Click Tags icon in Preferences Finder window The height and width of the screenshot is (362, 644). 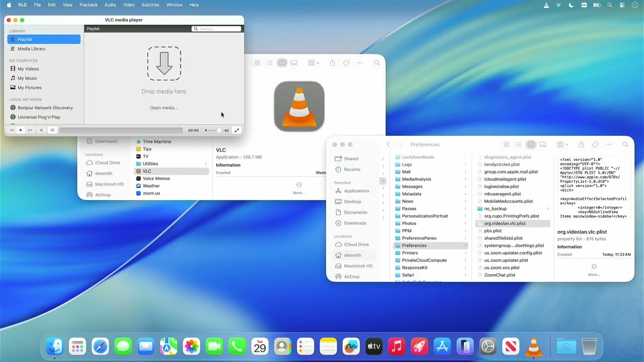coord(595,144)
